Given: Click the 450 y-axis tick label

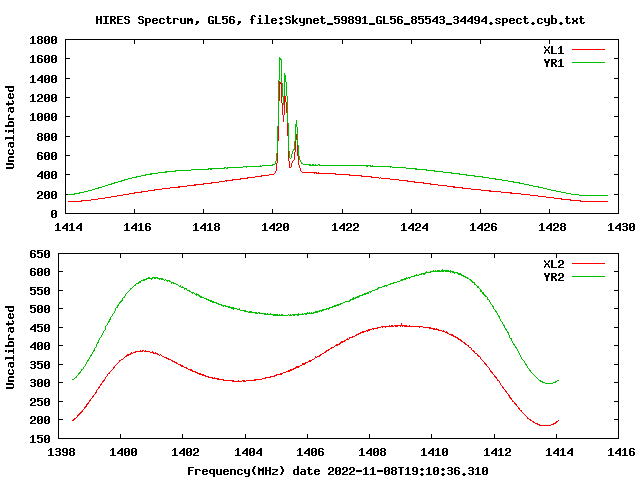Looking at the screenshot, I should 40,328.
